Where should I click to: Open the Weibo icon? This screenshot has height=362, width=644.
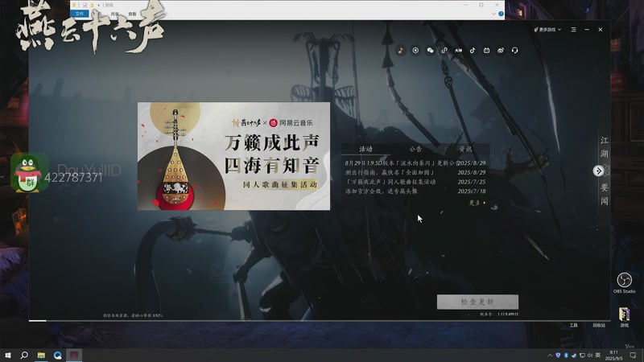[x=501, y=51]
